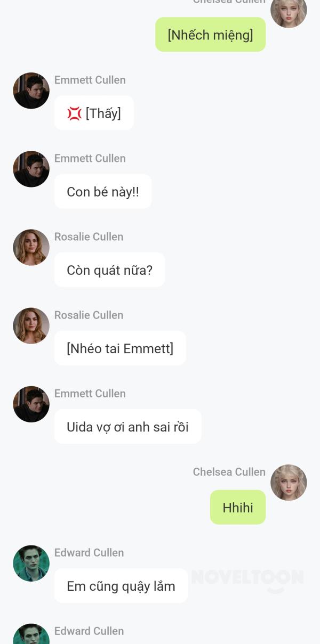320x644 pixels.
Task: Tap Edward's avatar beside "Em cũng quậy lắm"
Action: pyautogui.click(x=31, y=563)
